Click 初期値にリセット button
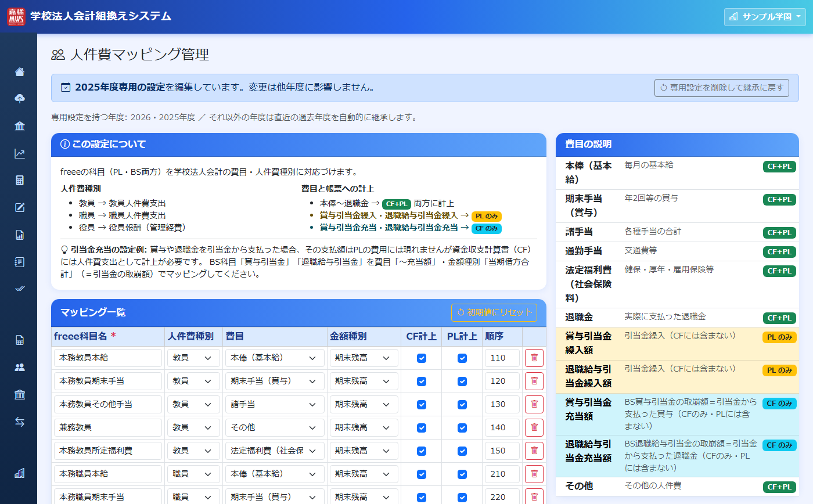Viewport: 813px width, 504px height. pyautogui.click(x=494, y=312)
